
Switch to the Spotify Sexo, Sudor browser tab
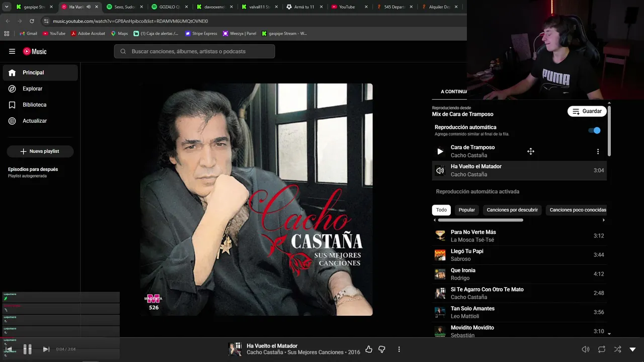click(x=124, y=7)
